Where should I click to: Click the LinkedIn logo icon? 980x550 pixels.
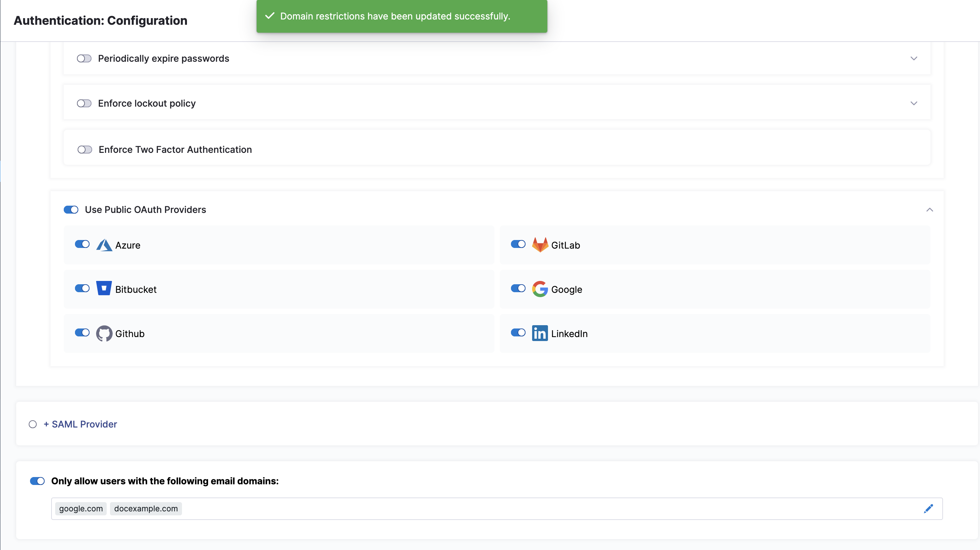pyautogui.click(x=539, y=333)
